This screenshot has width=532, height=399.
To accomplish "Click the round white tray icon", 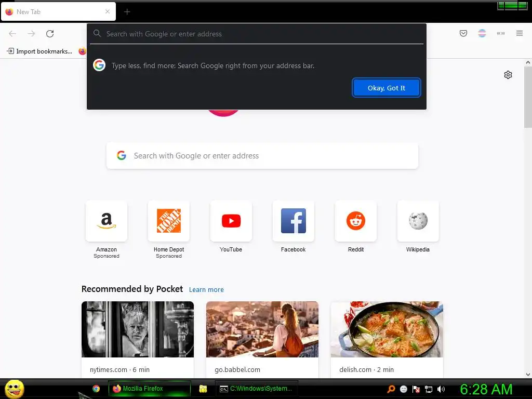I will pyautogui.click(x=403, y=389).
